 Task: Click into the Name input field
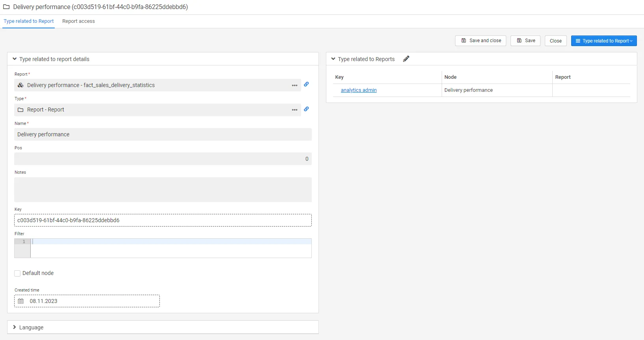[163, 134]
